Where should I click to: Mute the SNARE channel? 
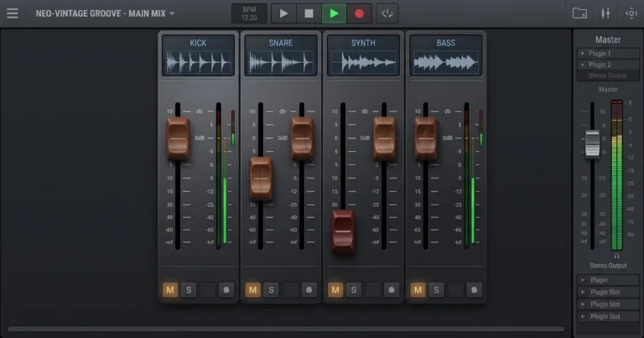pos(252,290)
